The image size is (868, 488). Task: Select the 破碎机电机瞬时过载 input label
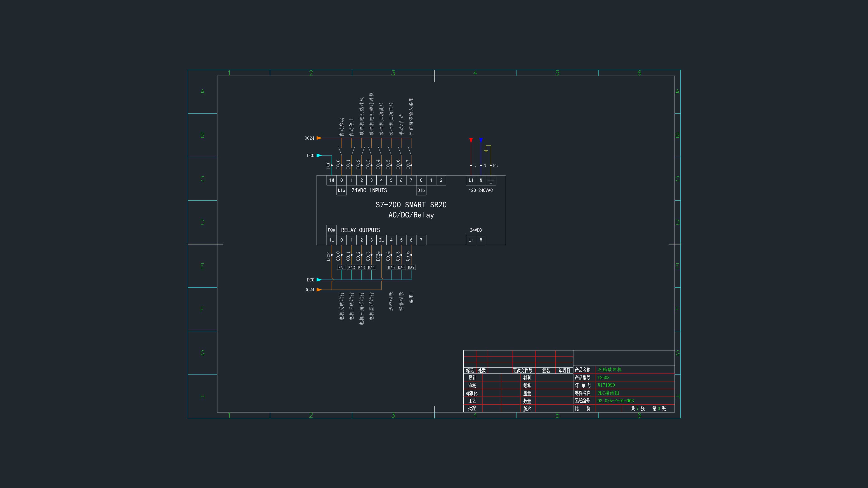coord(371,114)
